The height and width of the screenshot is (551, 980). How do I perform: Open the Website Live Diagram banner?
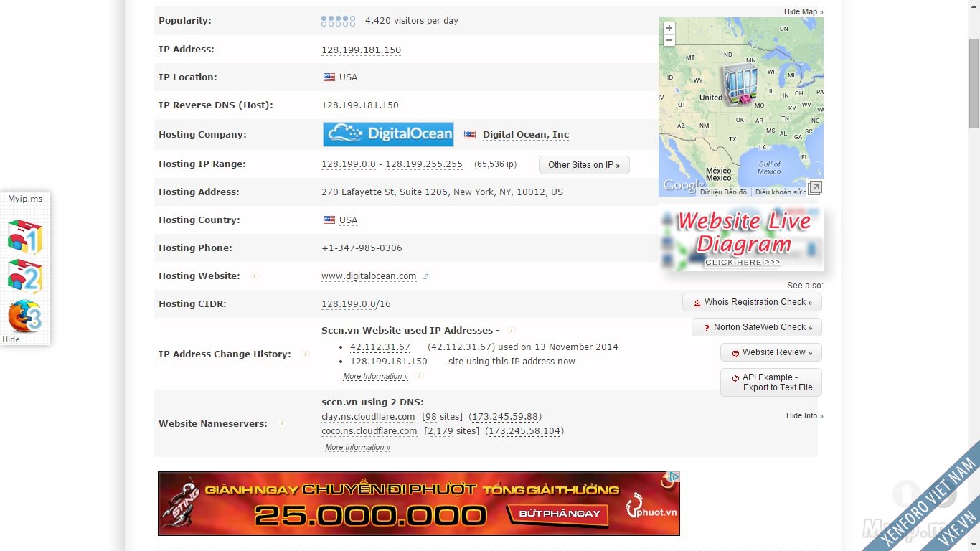pyautogui.click(x=741, y=238)
